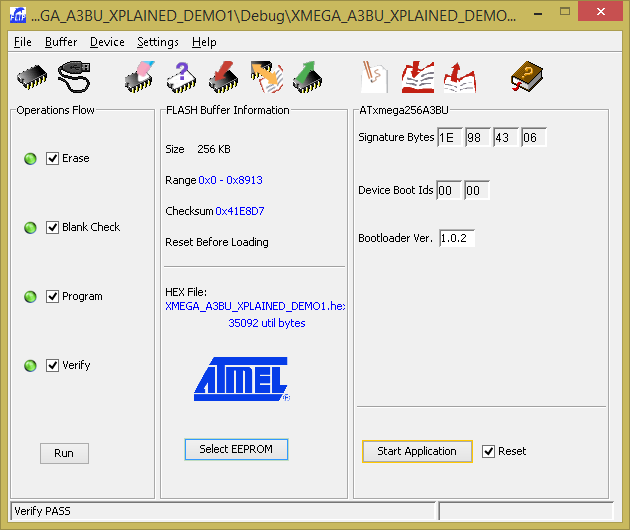Click the Program Target Device red arrow icon
The height and width of the screenshot is (530, 630).
pyautogui.click(x=222, y=76)
